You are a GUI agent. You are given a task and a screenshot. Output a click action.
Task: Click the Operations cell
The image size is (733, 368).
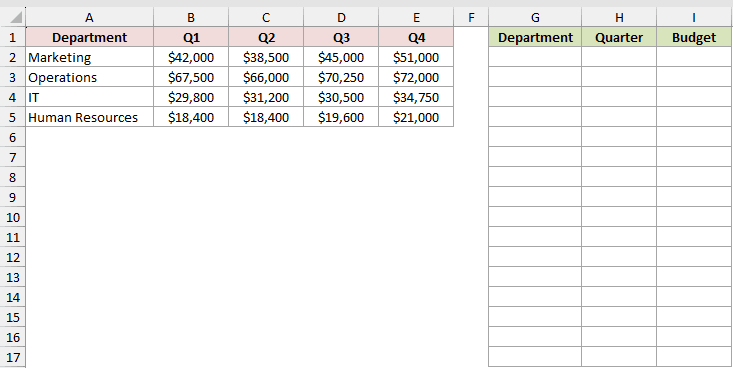[x=89, y=77]
